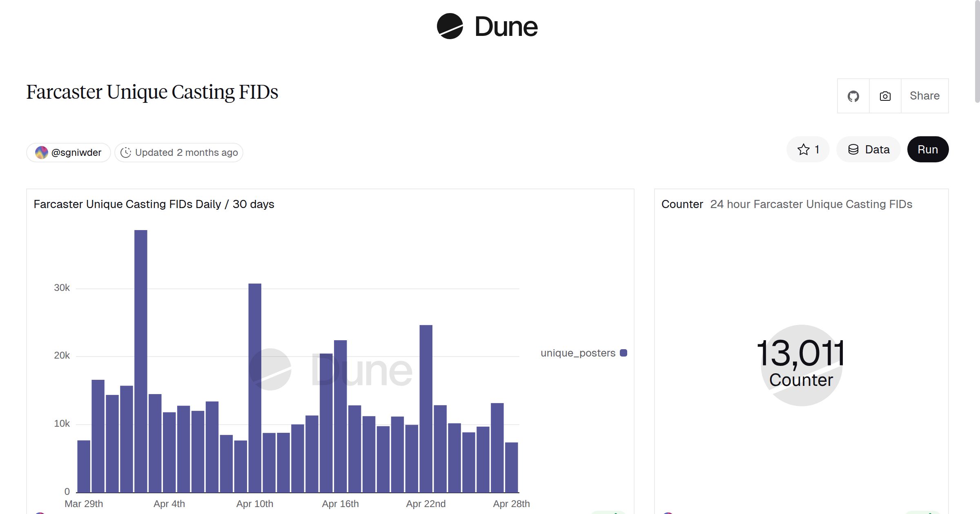Click the @sgniwder avatar icon
This screenshot has width=980, height=514.
41,153
